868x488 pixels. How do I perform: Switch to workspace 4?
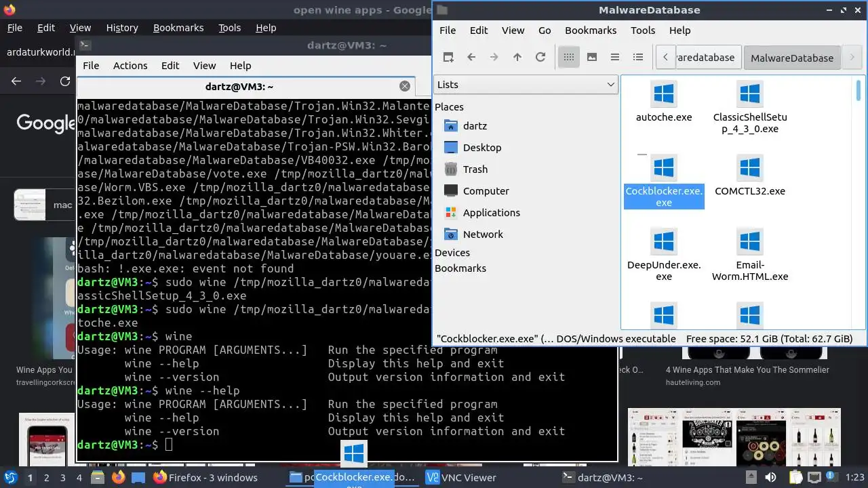pyautogui.click(x=79, y=478)
